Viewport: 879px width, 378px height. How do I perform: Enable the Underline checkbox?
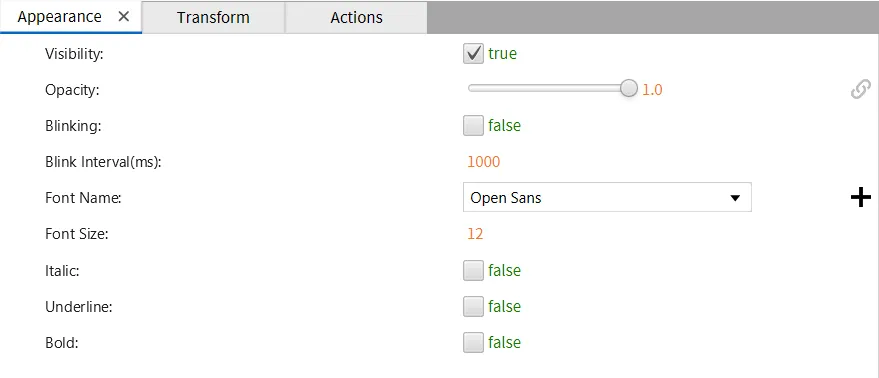coord(473,306)
